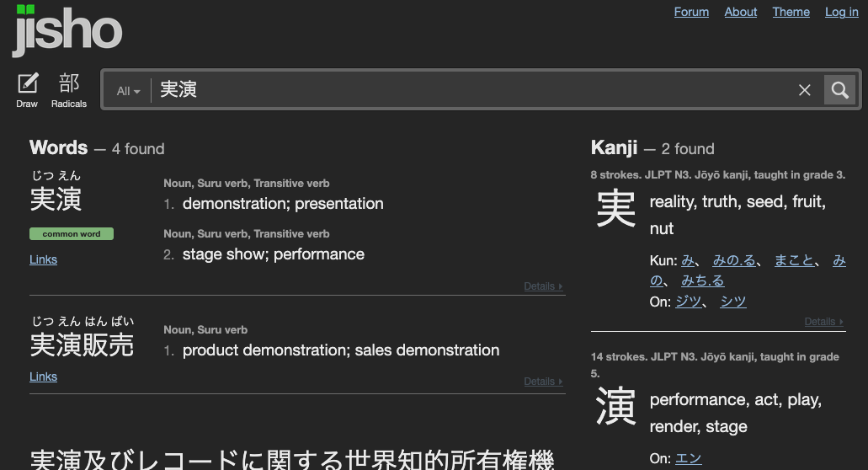Image resolution: width=868 pixels, height=470 pixels.
Task: Open Details for the kanji 実
Action: point(823,322)
